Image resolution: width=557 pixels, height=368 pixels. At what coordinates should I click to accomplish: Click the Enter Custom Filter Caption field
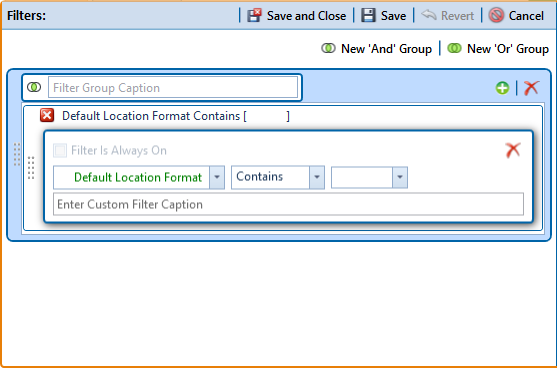pos(288,204)
